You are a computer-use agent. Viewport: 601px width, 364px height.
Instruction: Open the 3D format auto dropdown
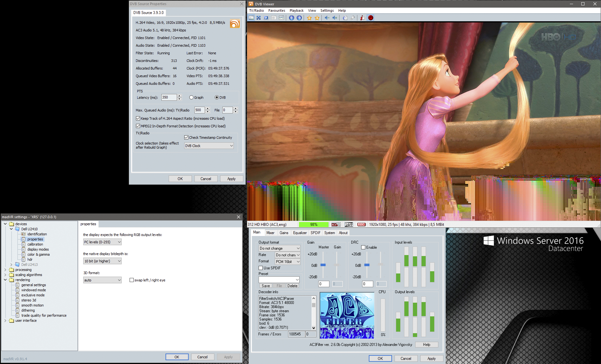pos(102,280)
